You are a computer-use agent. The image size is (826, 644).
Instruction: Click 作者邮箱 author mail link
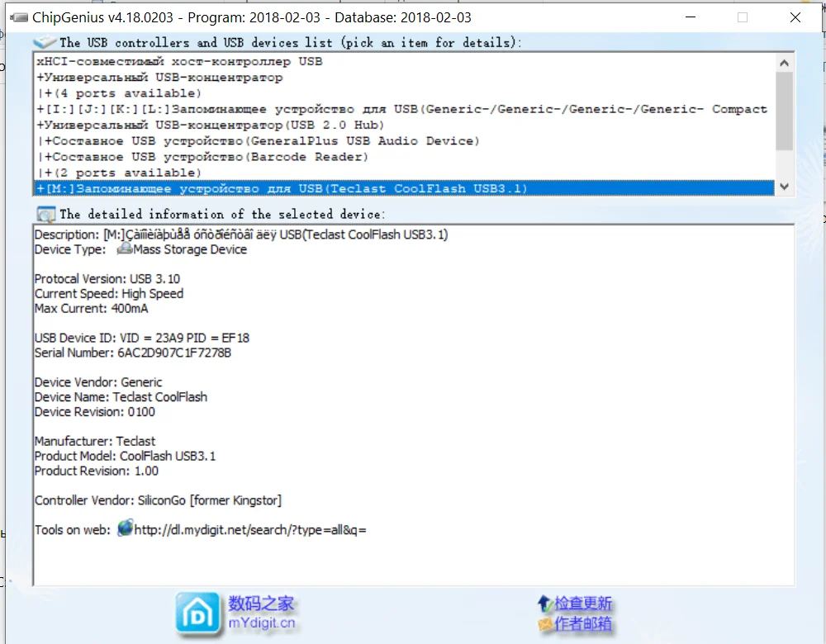pyautogui.click(x=583, y=624)
